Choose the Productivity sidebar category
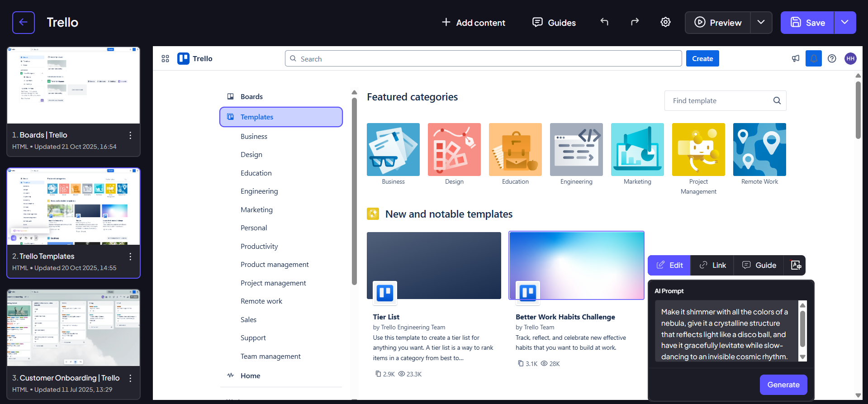The width and height of the screenshot is (868, 404). click(259, 246)
